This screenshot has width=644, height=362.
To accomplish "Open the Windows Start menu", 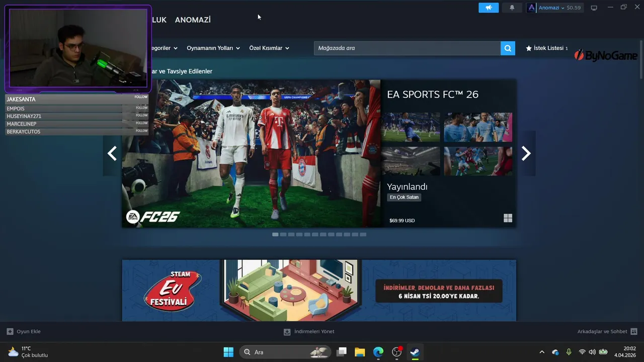I will pyautogui.click(x=228, y=352).
